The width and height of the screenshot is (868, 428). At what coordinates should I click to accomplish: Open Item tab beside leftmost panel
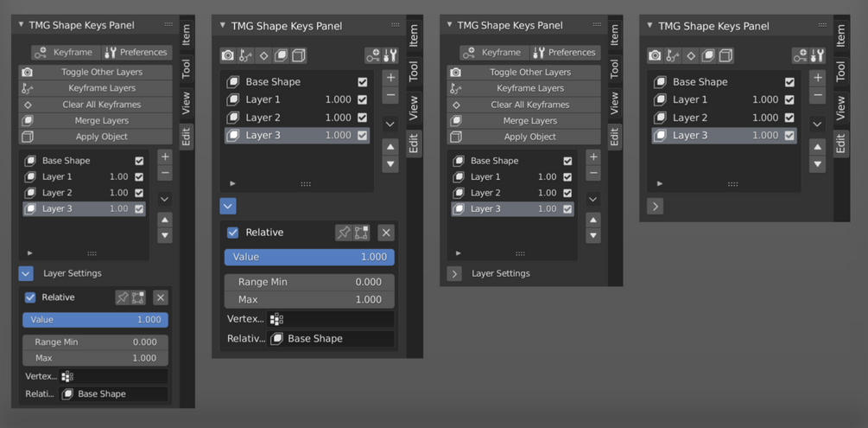point(186,36)
